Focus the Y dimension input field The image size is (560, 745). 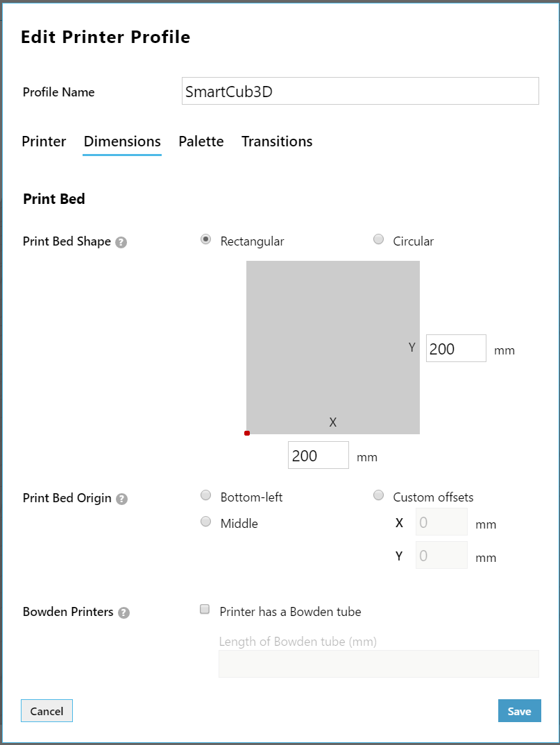(456, 349)
